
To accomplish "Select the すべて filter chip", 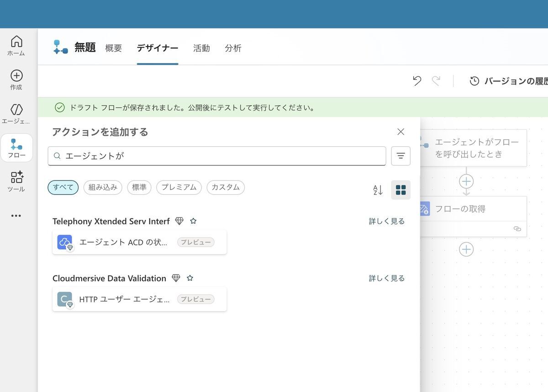I will tap(63, 187).
